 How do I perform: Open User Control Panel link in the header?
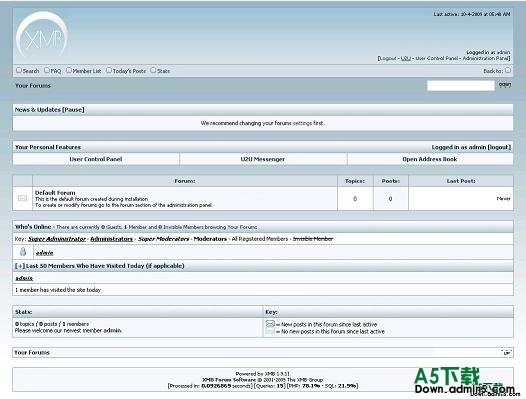437,58
